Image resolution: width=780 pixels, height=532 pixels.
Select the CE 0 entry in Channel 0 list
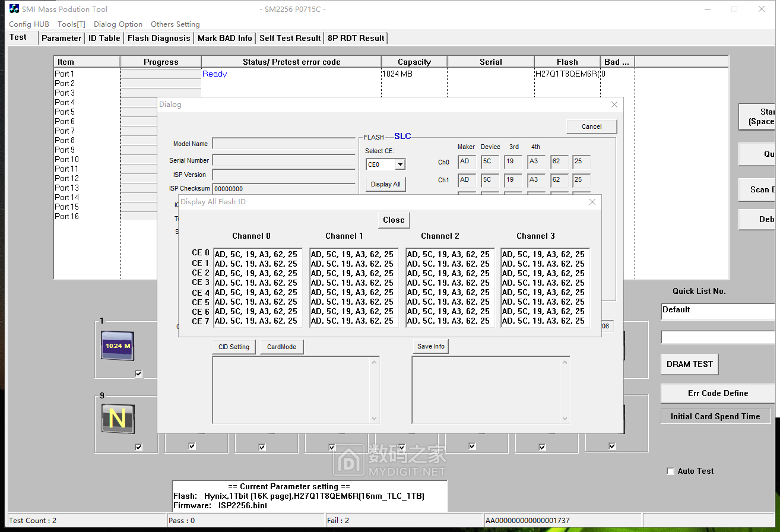tap(256, 254)
